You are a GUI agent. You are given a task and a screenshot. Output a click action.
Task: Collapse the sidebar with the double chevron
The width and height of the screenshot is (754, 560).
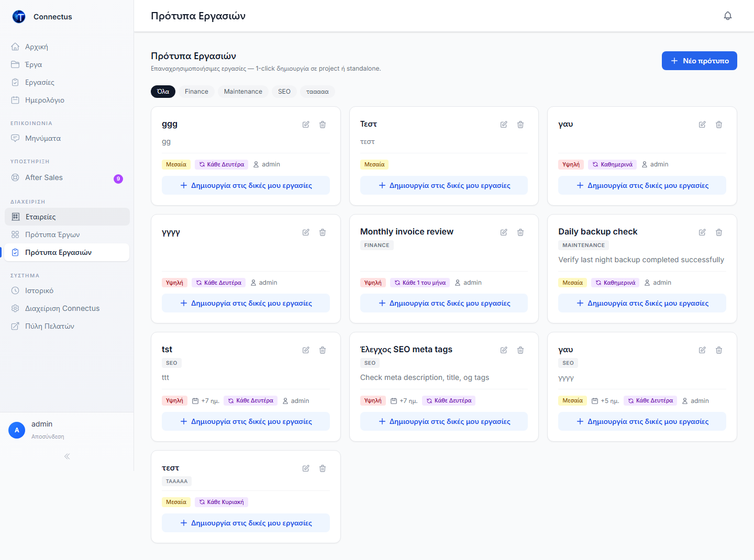point(67,456)
